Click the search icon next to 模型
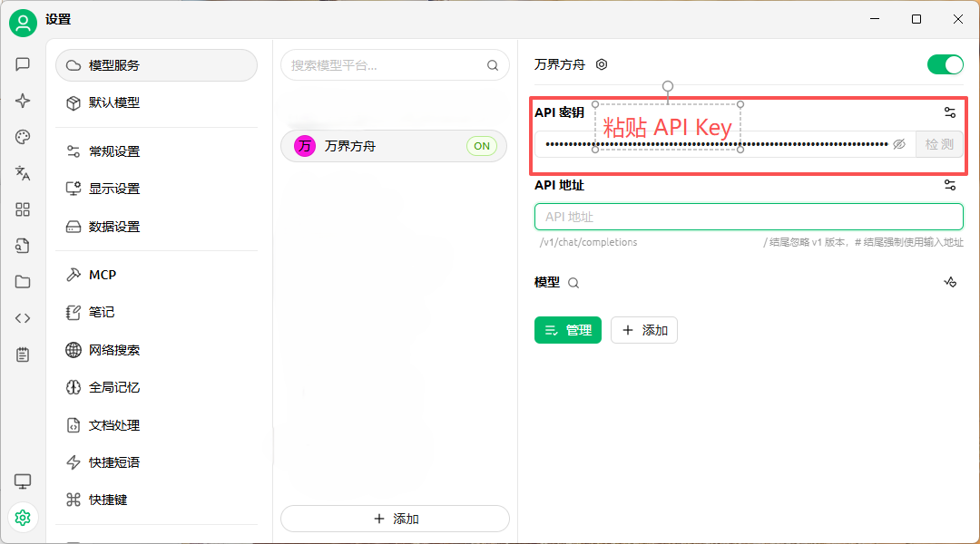980x544 pixels. coord(573,283)
